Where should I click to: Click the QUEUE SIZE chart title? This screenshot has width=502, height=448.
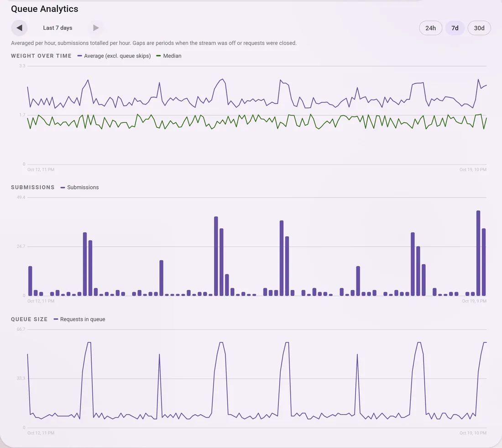(x=29, y=319)
